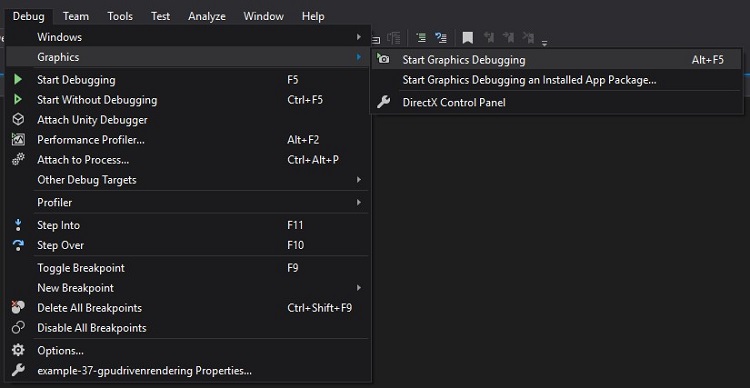This screenshot has height=388, width=750.
Task: Click the gear icon next to Options
Action: pyautogui.click(x=18, y=351)
